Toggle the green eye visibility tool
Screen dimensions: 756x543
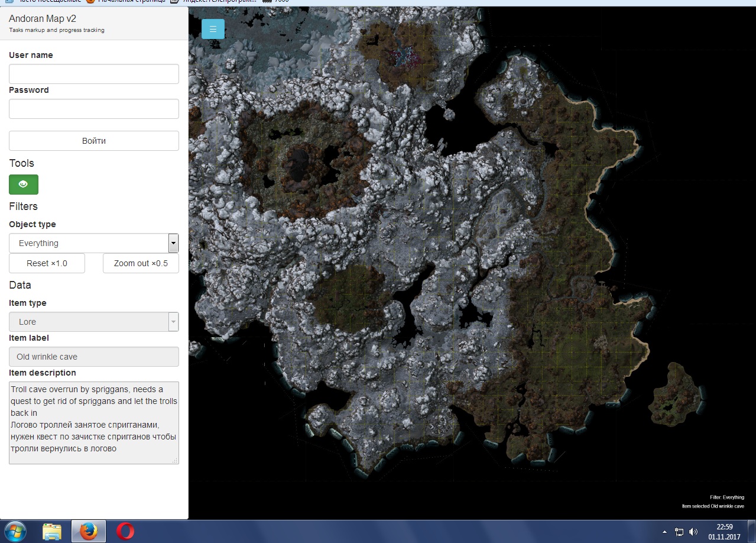point(24,185)
